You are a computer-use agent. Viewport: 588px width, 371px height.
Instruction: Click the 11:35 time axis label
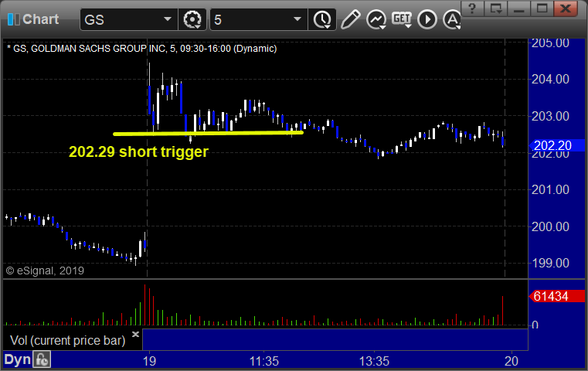tap(264, 361)
